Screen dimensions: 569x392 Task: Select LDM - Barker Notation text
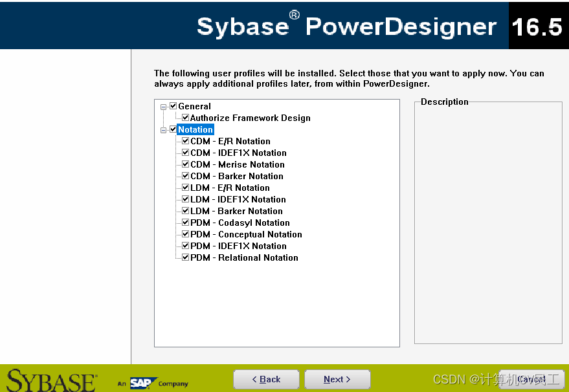[236, 211]
